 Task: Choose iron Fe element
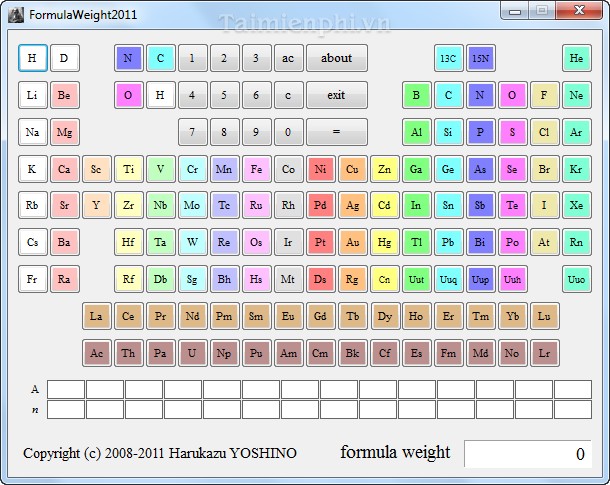pos(256,169)
